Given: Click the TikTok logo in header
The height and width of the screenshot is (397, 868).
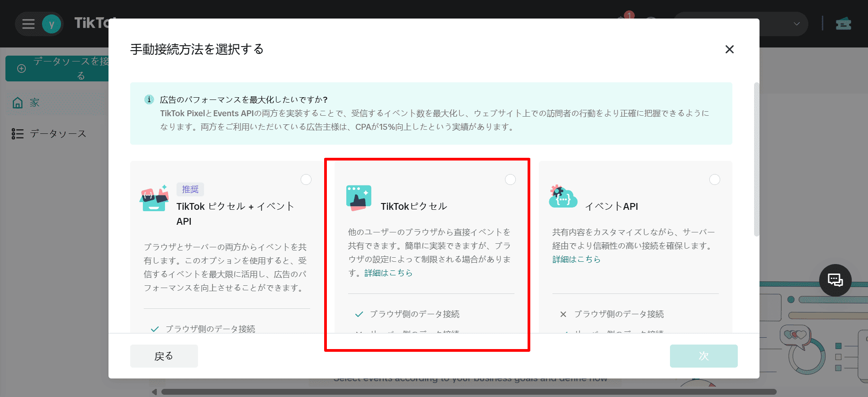Looking at the screenshot, I should point(92,23).
